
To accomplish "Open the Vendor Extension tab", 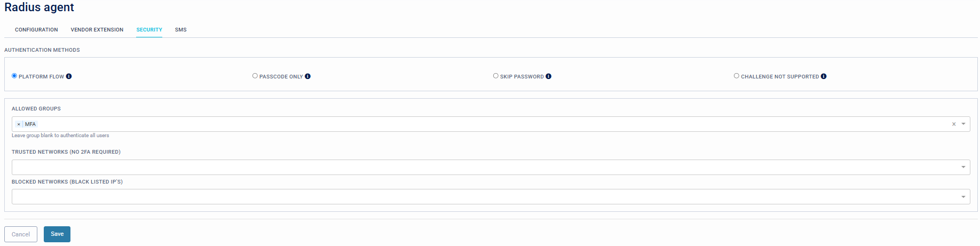I will tap(97, 30).
